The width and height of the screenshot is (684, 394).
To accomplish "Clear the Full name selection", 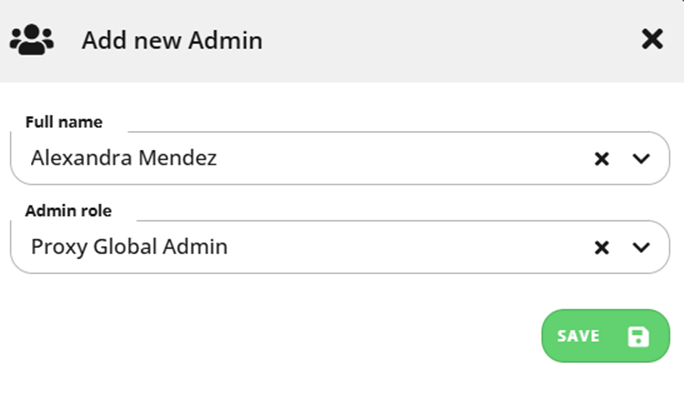I will pos(602,159).
